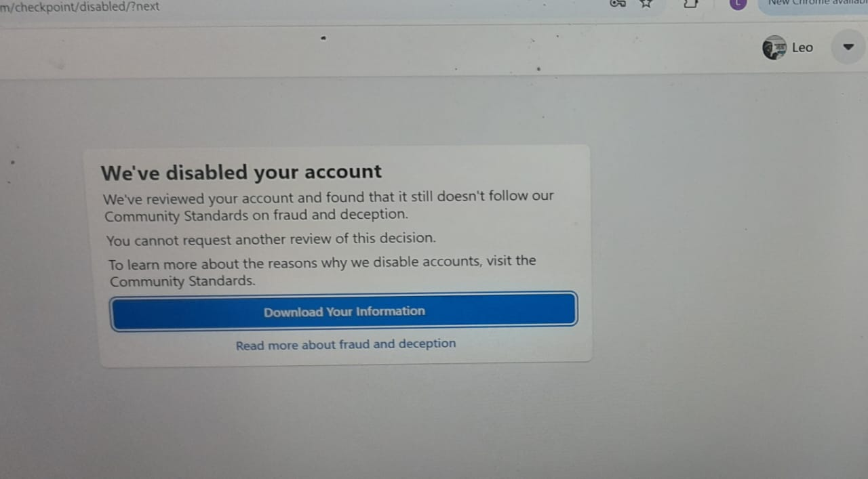
Task: Click Community Standards on fraud and deception text
Action: (x=256, y=215)
